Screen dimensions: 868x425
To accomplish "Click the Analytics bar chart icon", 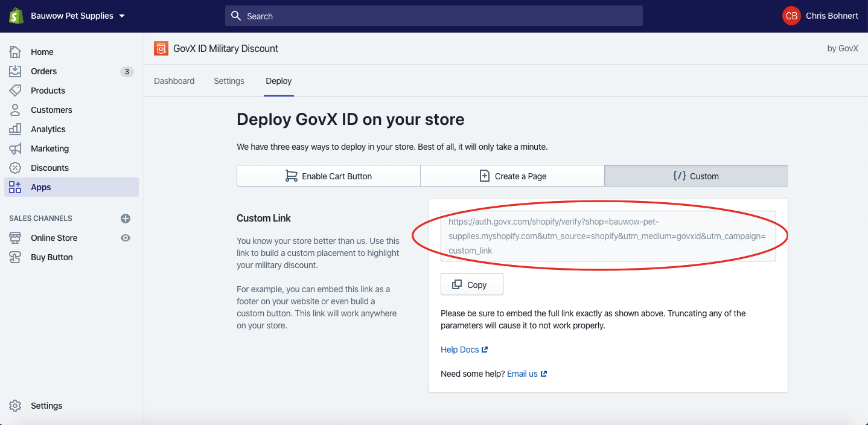I will click(x=15, y=129).
